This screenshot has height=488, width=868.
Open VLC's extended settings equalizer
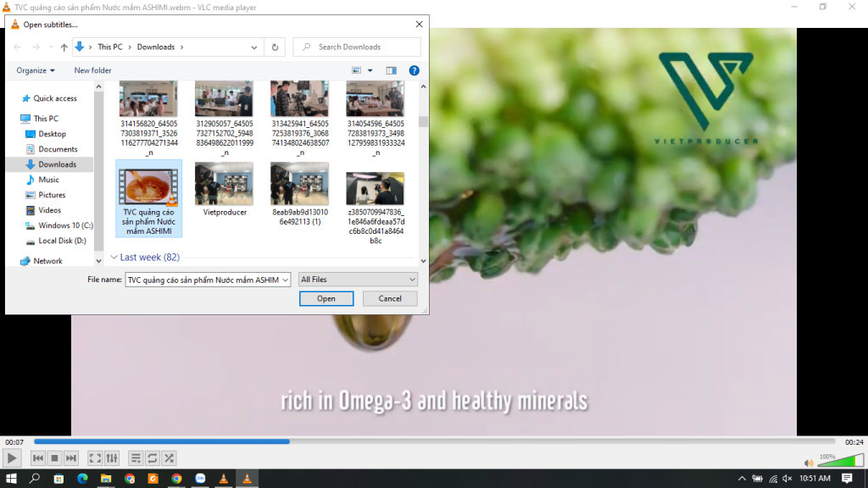[111, 457]
